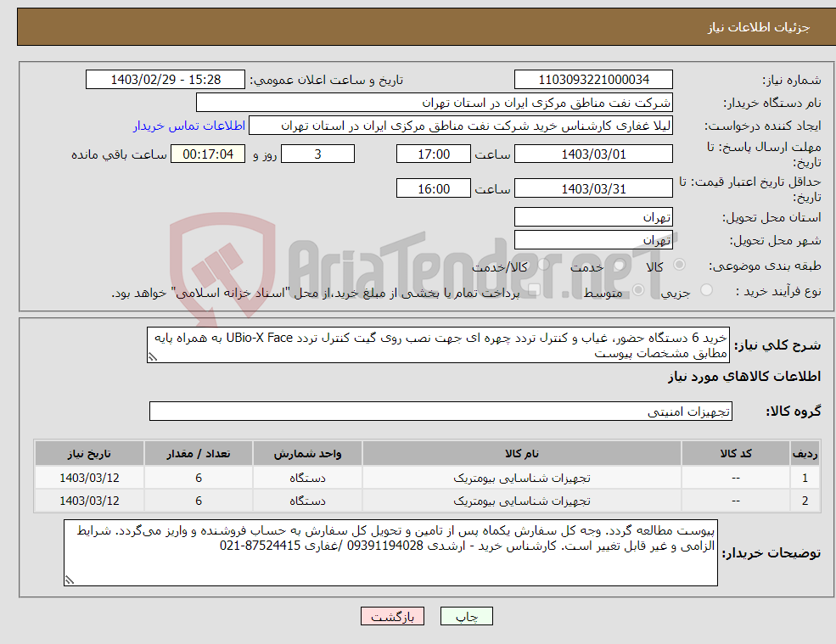Click row 1 need date 1403/03/12
The height and width of the screenshot is (644, 836).
90,478
